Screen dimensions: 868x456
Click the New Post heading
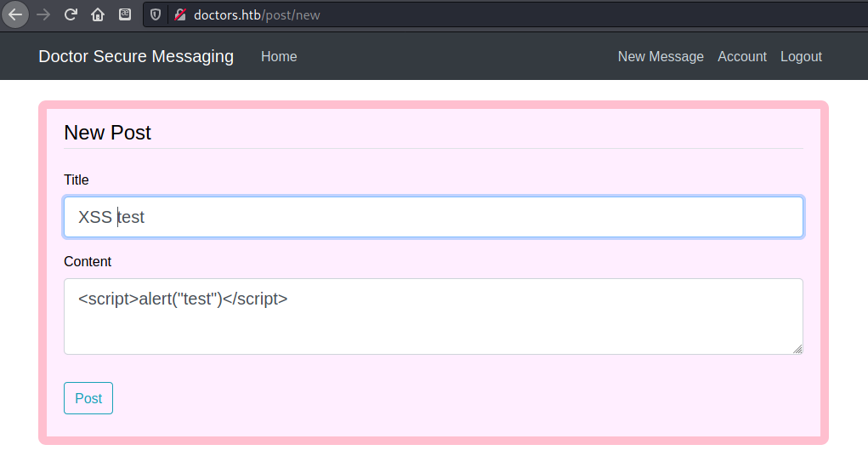[107, 133]
